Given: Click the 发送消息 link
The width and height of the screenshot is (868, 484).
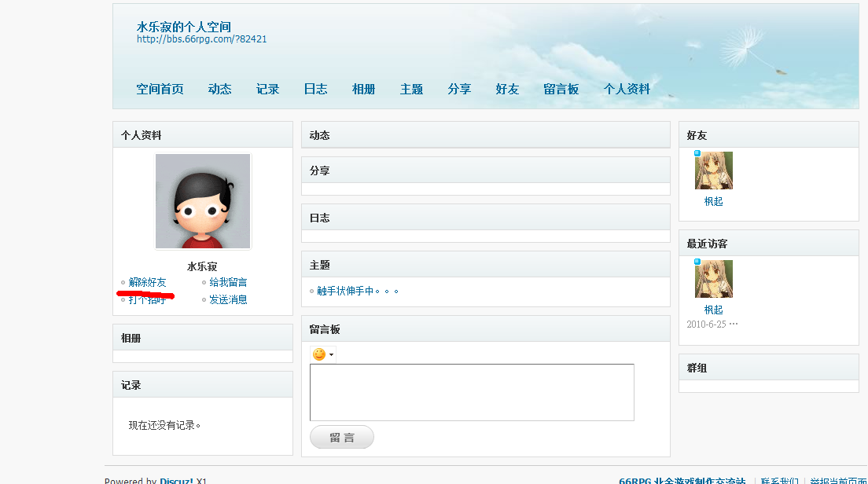Looking at the screenshot, I should [x=228, y=300].
